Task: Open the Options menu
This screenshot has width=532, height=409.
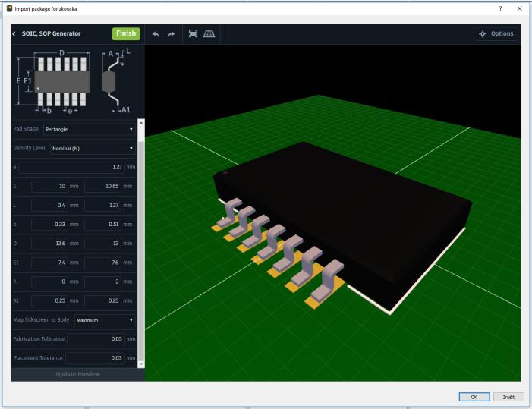Action: (496, 33)
